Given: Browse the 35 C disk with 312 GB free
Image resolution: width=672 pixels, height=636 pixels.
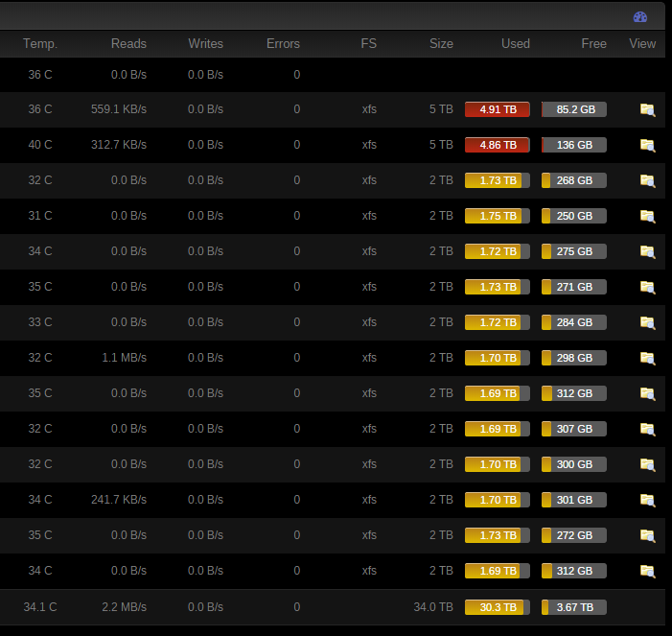Looking at the screenshot, I should coord(648,393).
